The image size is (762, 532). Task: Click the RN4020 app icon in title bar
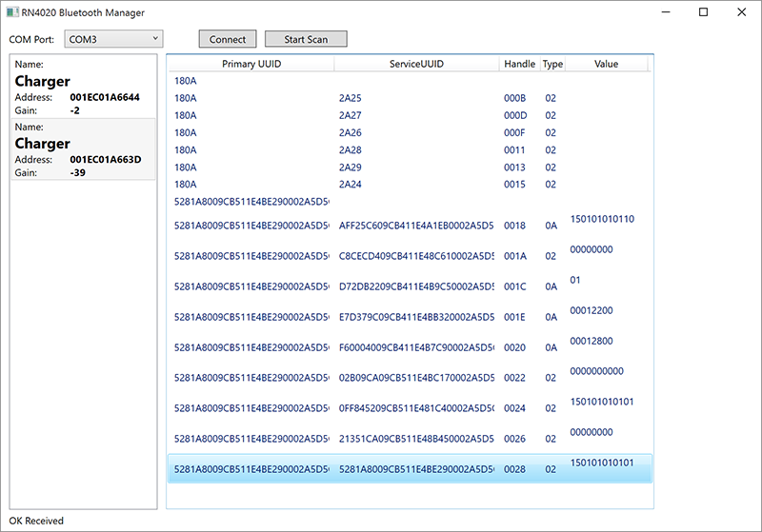pos(12,12)
